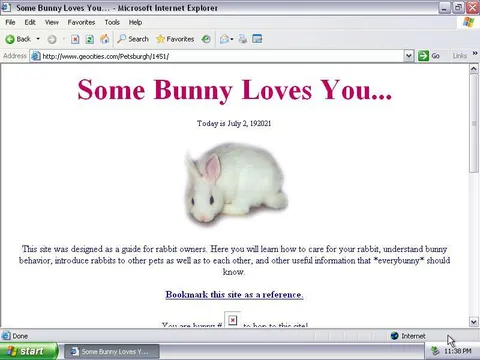Click the system tray network icon
Image resolution: width=480 pixels, height=360 pixels.
pyautogui.click(x=435, y=351)
